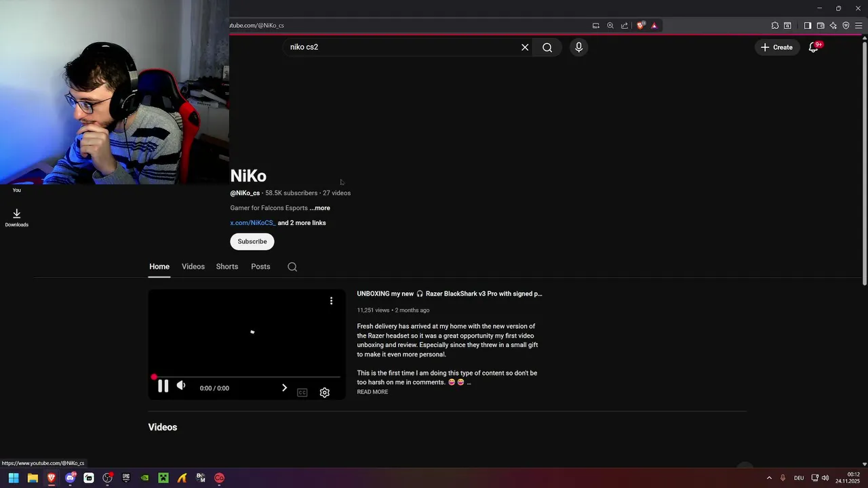
Task: Open Brave Shields lion icon in address bar
Action: pos(640,26)
